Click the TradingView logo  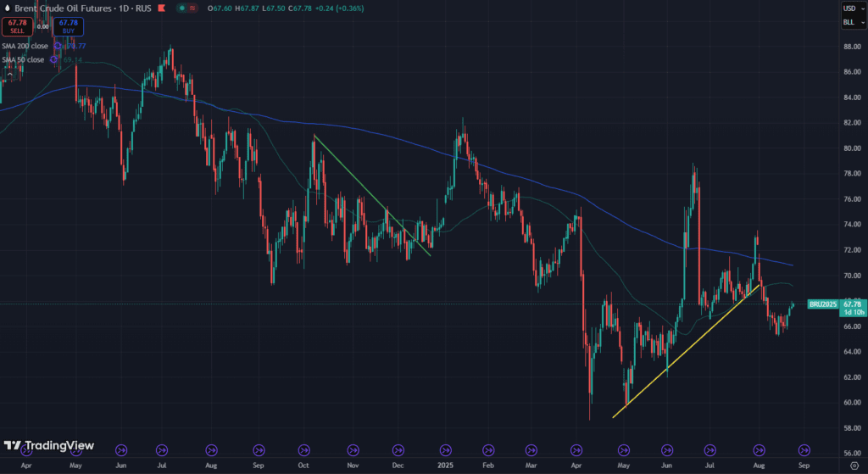(x=47, y=446)
